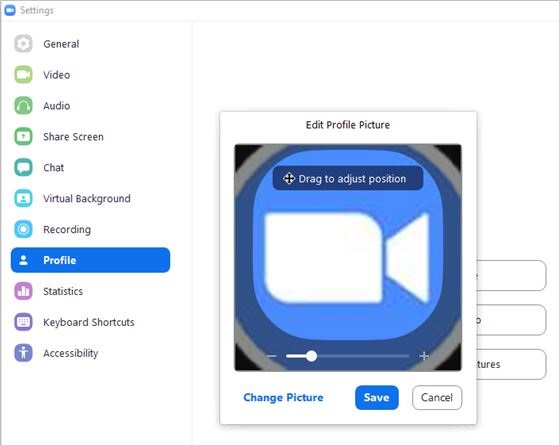
Task: Click the Profile person icon
Action: coord(24,260)
